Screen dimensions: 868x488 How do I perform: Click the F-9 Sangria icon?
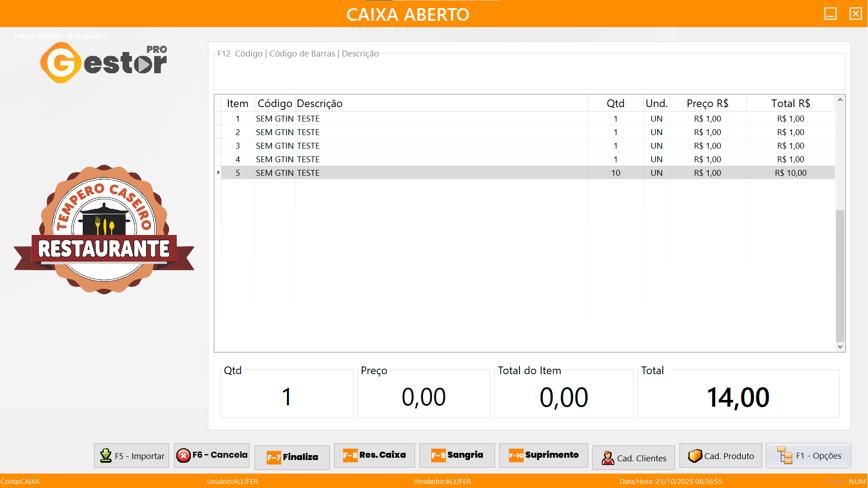[x=438, y=455]
